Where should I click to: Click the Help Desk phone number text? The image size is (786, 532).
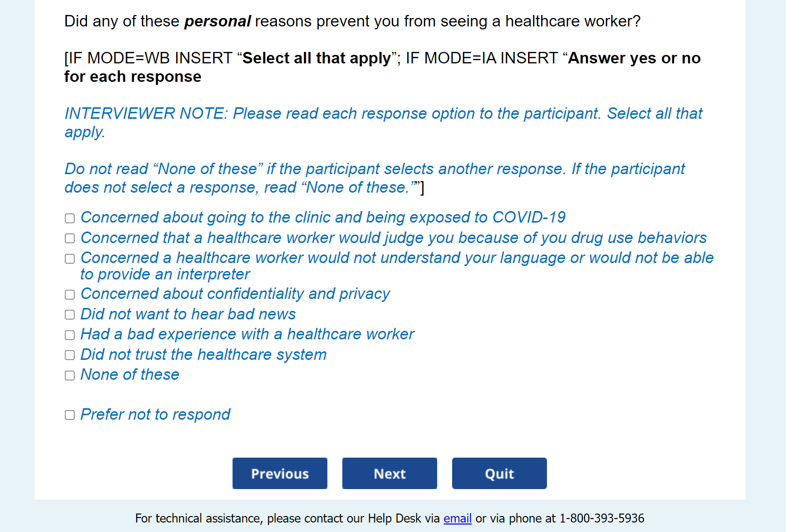[601, 519]
